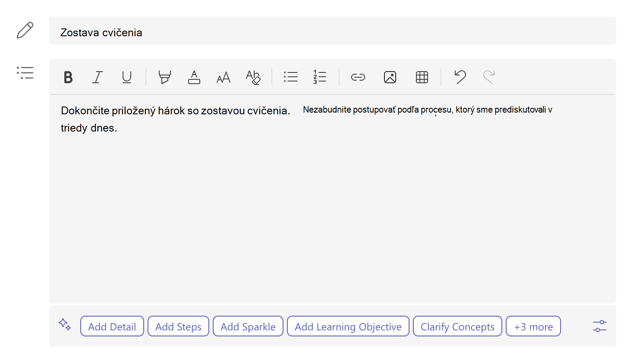Insert an image into instructions
The width and height of the screenshot is (630, 364).
pyautogui.click(x=390, y=77)
